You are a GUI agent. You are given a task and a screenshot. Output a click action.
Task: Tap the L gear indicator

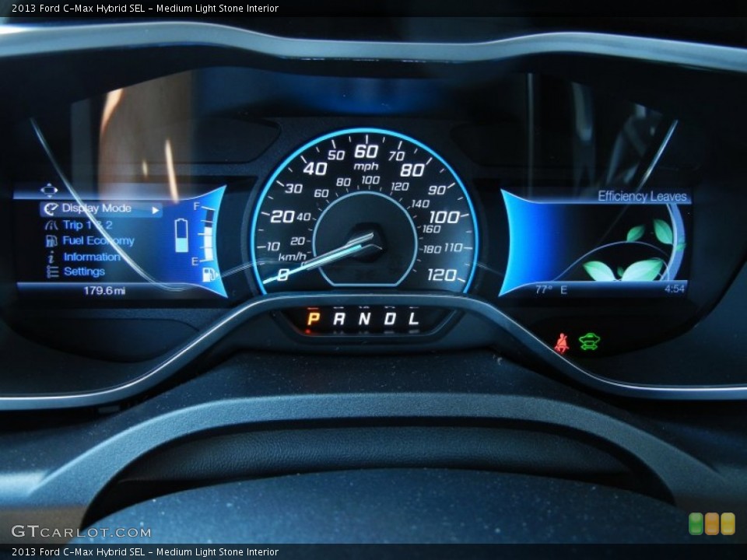[x=413, y=319]
